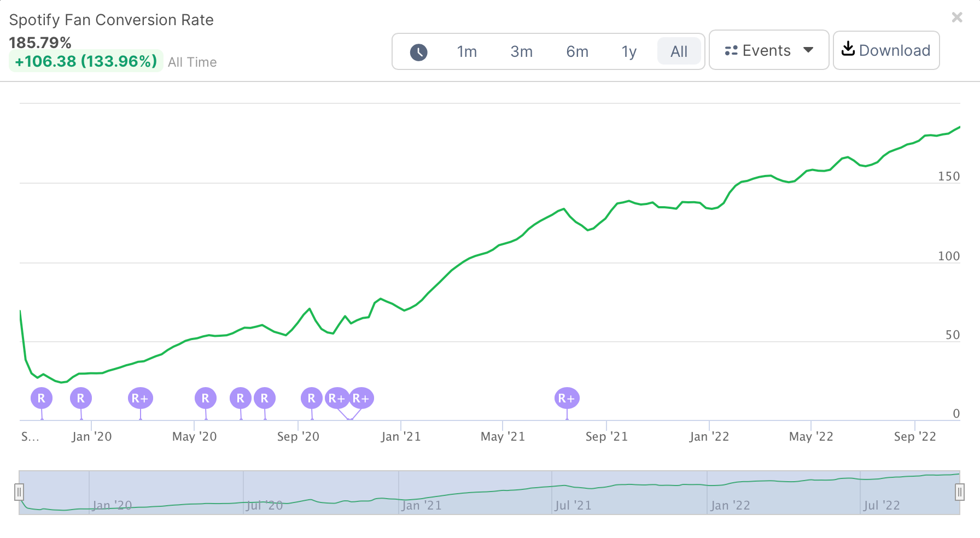Open the Events dropdown
The image size is (980, 538).
coord(768,51)
